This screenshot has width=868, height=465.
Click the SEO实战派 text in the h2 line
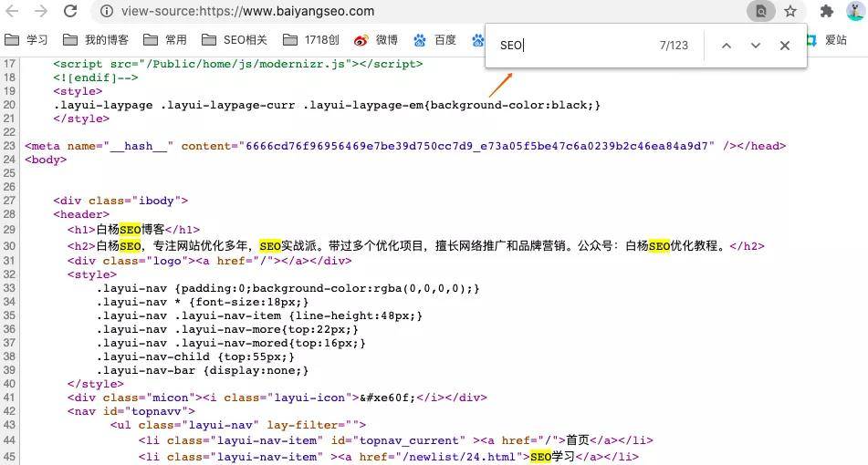coord(288,246)
